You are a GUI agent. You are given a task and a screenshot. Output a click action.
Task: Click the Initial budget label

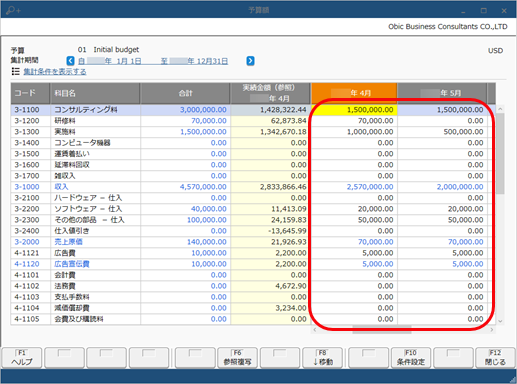(x=116, y=50)
